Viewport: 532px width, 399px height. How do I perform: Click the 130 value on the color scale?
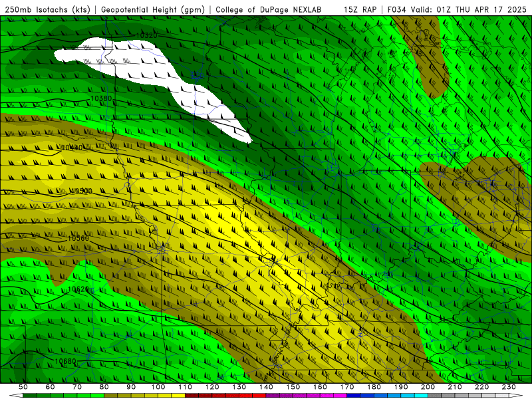tap(239, 387)
